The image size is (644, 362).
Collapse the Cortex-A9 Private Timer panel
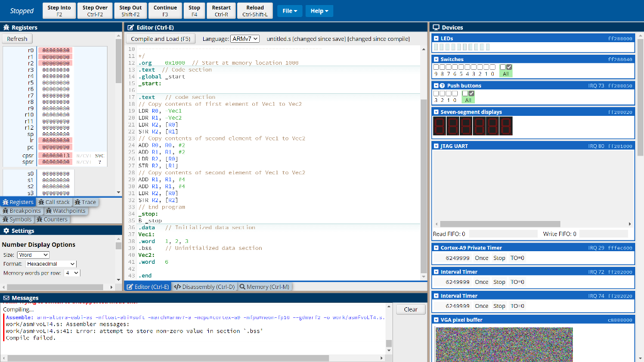point(436,248)
